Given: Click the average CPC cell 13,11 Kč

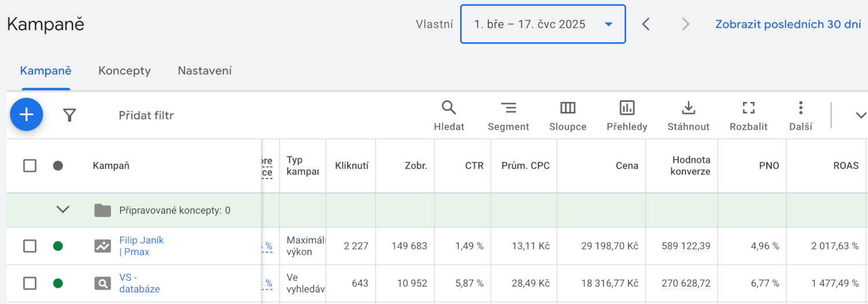Looking at the screenshot, I should pos(531,246).
